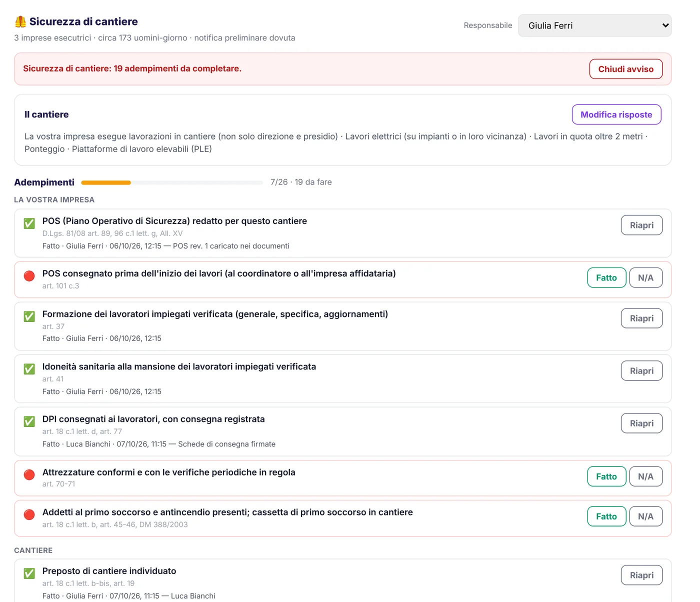Click the safety vest icon beside Sicurezza di cantiere

point(20,21)
